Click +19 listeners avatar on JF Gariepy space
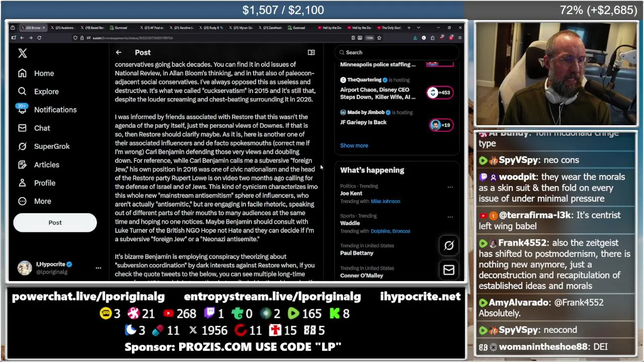Viewport: 644px width, 362px height. coord(441,125)
